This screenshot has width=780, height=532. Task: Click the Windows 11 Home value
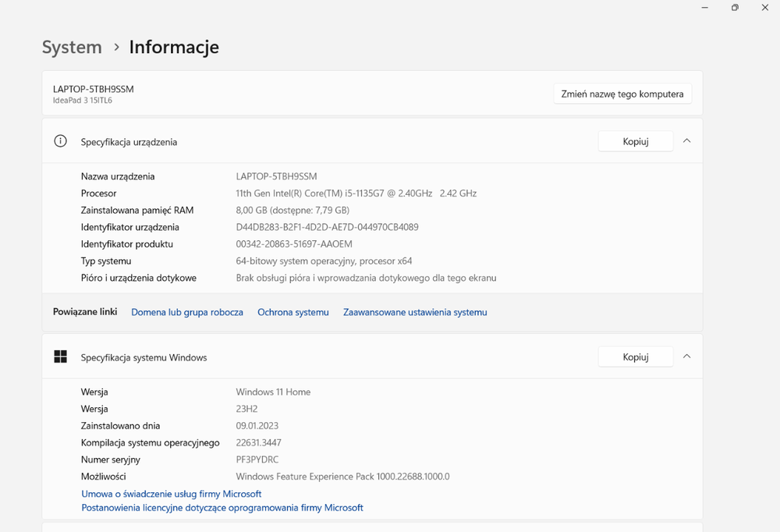pyautogui.click(x=273, y=392)
